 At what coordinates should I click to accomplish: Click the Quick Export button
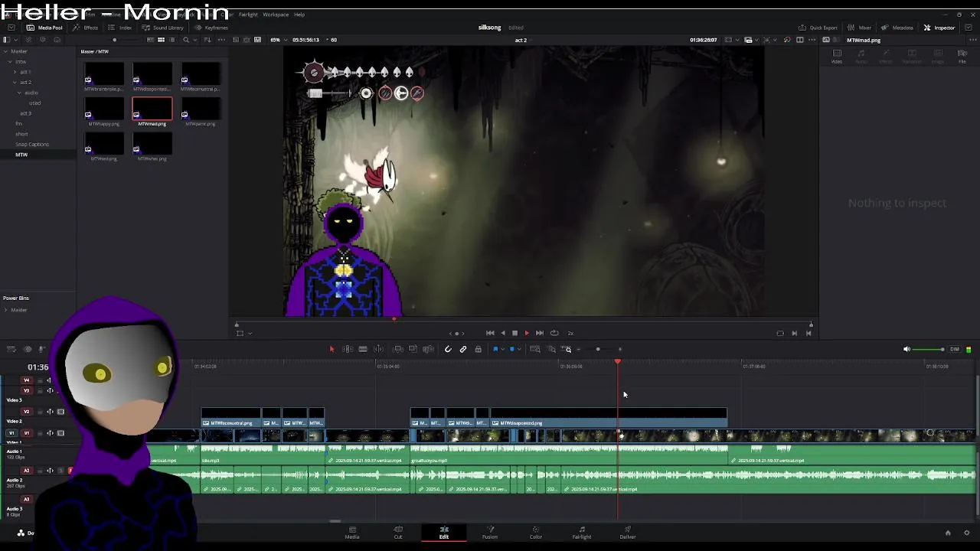(x=818, y=28)
